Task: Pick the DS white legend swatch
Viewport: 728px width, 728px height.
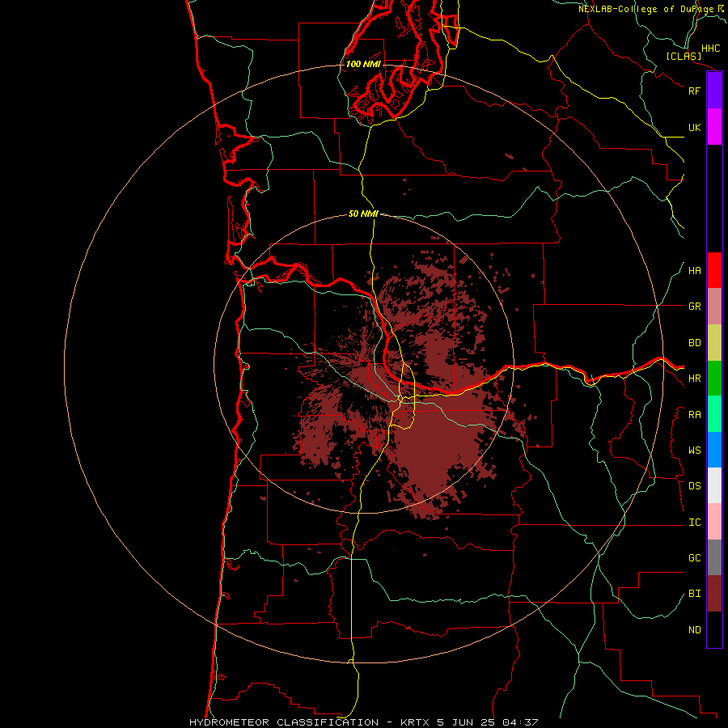Action: coord(714,485)
